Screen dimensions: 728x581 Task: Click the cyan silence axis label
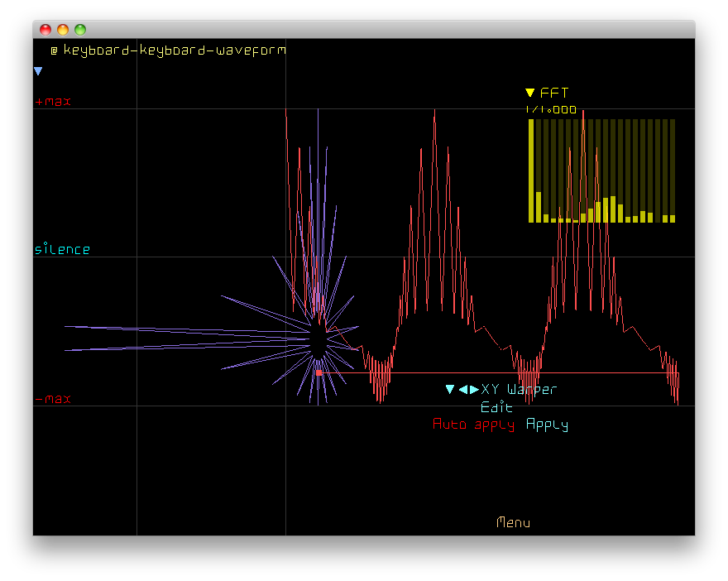[62, 249]
